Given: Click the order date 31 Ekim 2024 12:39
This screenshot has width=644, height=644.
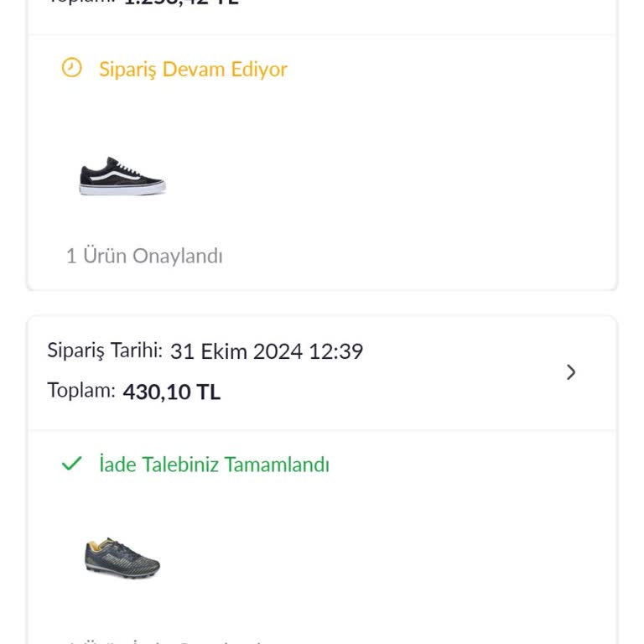Looking at the screenshot, I should pyautogui.click(x=267, y=351).
